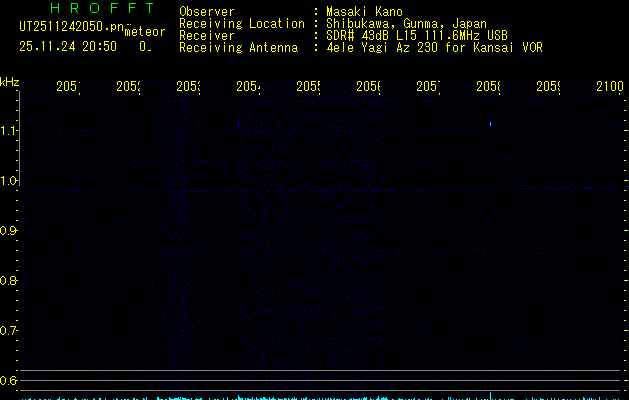This screenshot has height=400, width=629.
Task: Click the 1.0 frequency axis label
Action: click(8, 181)
